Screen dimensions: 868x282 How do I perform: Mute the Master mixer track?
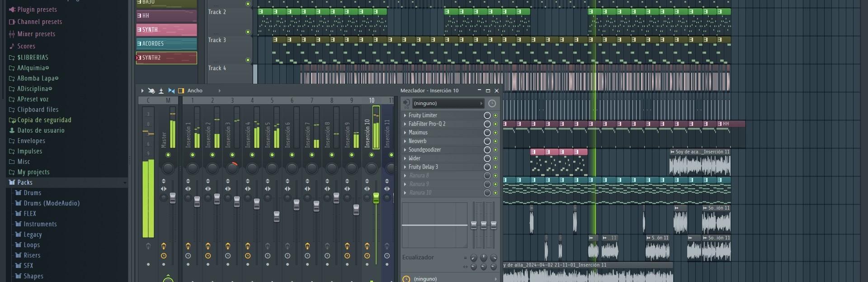point(168,155)
